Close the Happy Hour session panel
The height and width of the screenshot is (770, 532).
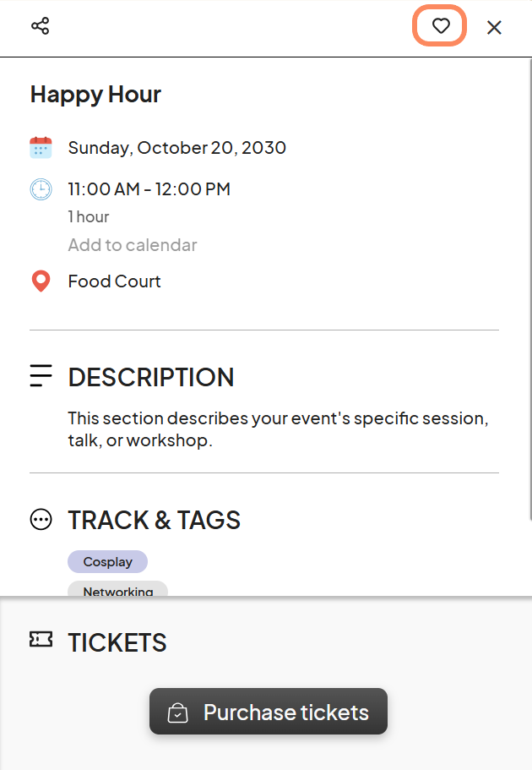(x=494, y=27)
